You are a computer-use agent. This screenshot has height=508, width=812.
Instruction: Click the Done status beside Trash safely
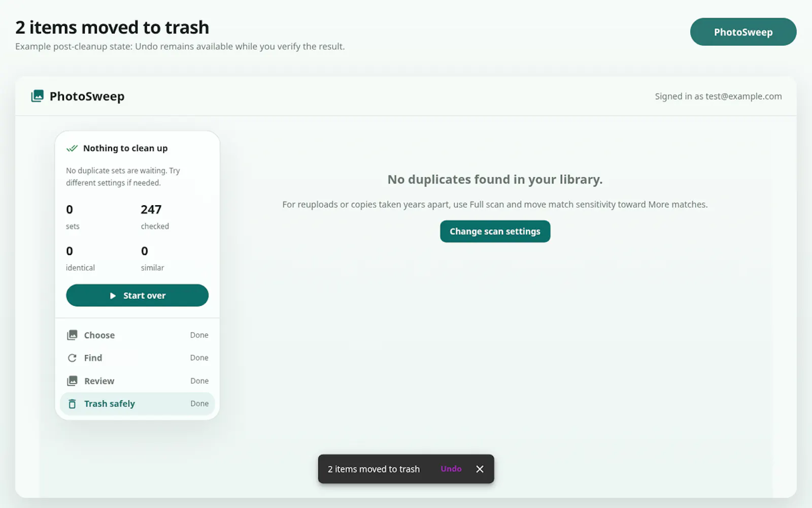pyautogui.click(x=199, y=404)
